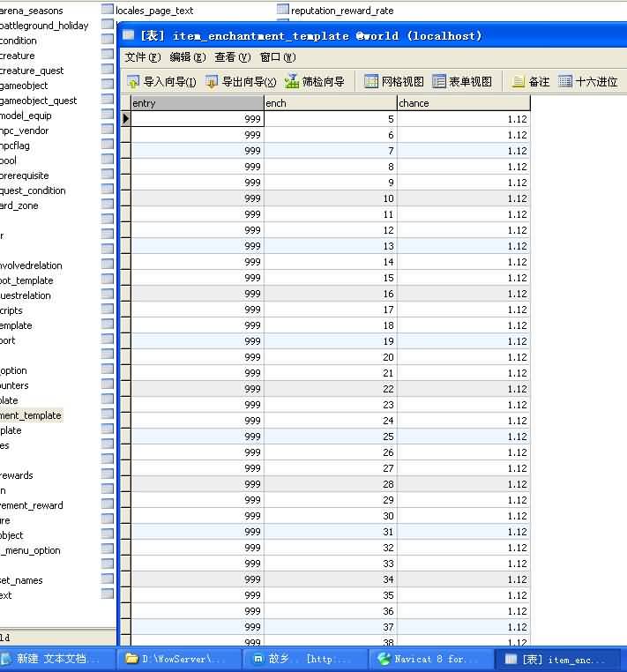The height and width of the screenshot is (672, 627).
Task: Switch to 网格视图 grid view
Action: 394,81
